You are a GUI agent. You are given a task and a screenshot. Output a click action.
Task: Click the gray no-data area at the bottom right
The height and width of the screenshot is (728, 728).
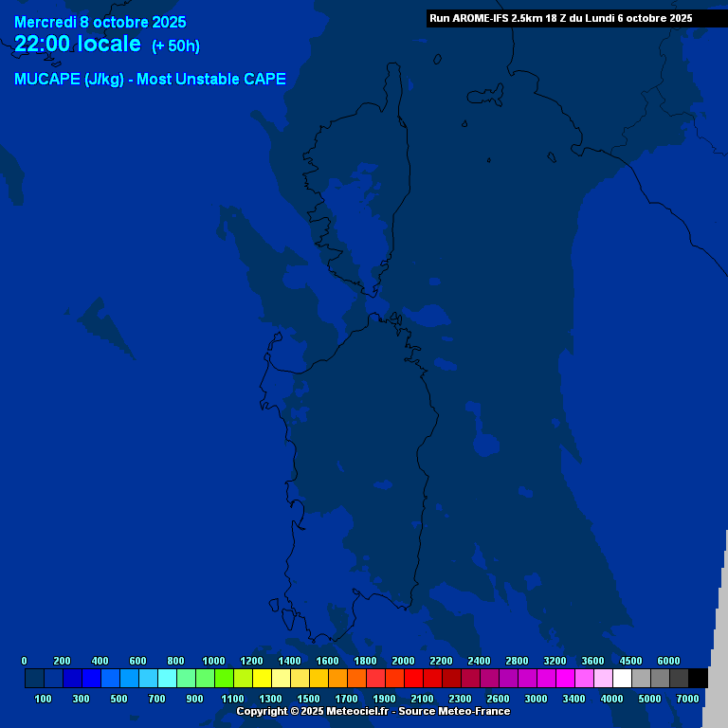tap(720, 645)
